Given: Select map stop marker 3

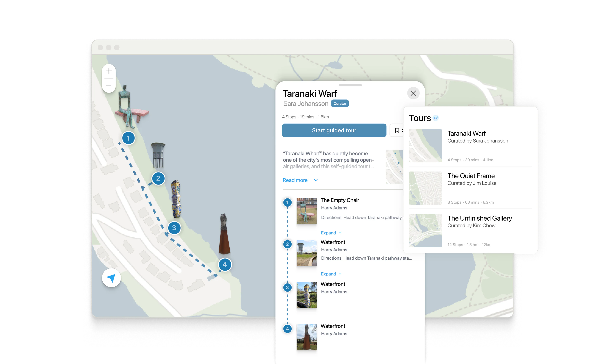Looking at the screenshot, I should click(x=174, y=228).
